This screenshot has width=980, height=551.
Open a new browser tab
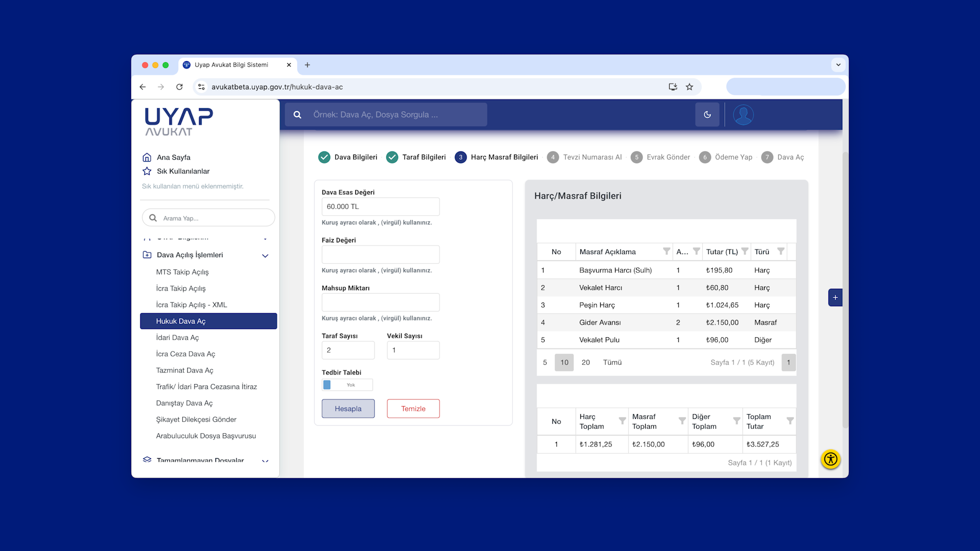click(x=307, y=65)
